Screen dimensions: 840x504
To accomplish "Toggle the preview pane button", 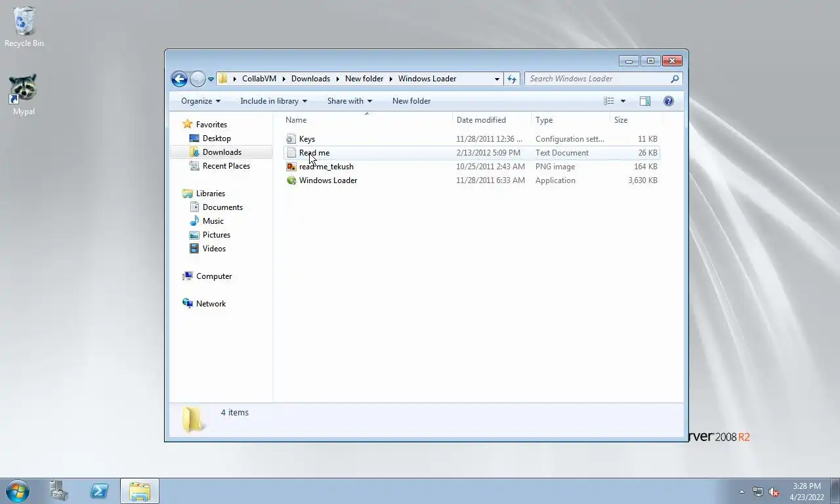I will coord(645,101).
